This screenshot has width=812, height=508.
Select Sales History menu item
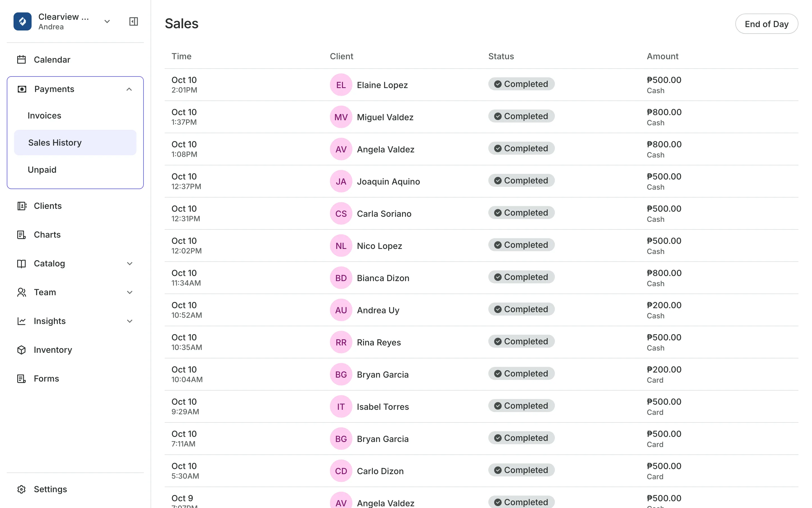[75, 143]
